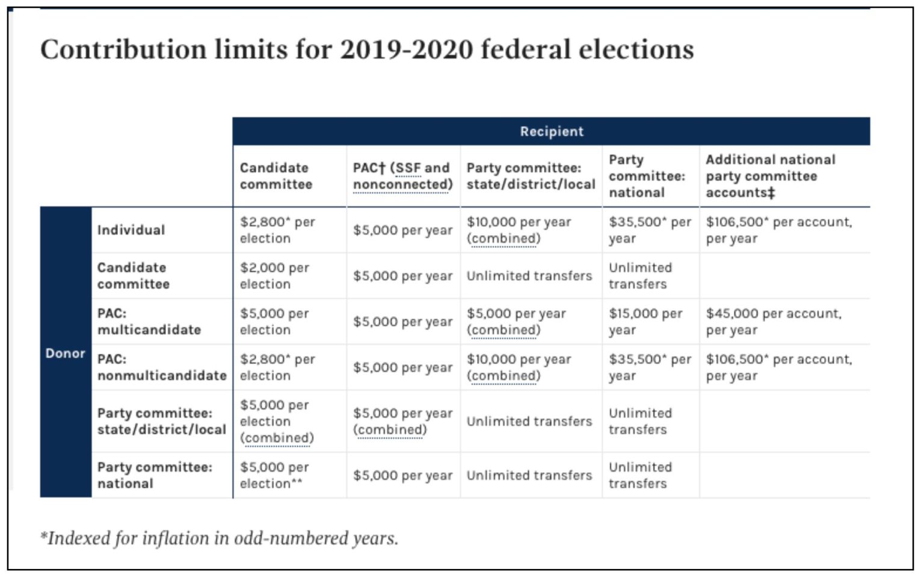The width and height of the screenshot is (924, 575).
Task: Click the 'Individual' donor row label
Action: click(x=131, y=230)
